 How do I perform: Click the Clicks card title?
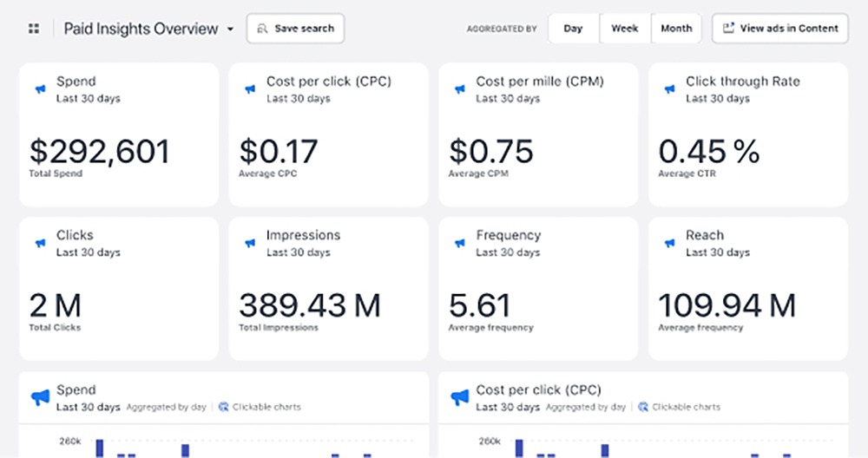(x=75, y=235)
